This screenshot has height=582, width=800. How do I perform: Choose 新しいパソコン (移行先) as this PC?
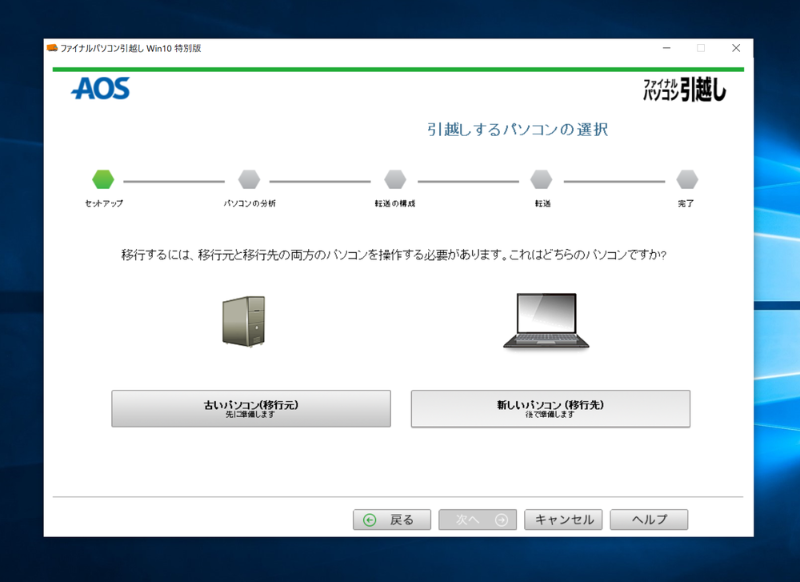[x=550, y=408]
